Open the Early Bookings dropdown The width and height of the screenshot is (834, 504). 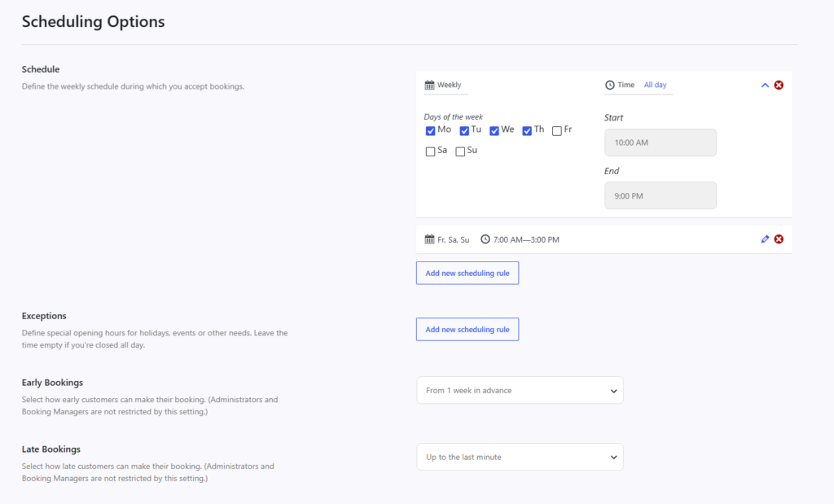[x=520, y=390]
